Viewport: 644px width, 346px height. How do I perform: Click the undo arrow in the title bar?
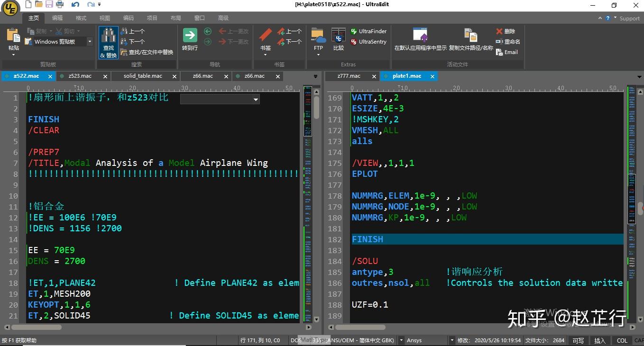click(75, 5)
